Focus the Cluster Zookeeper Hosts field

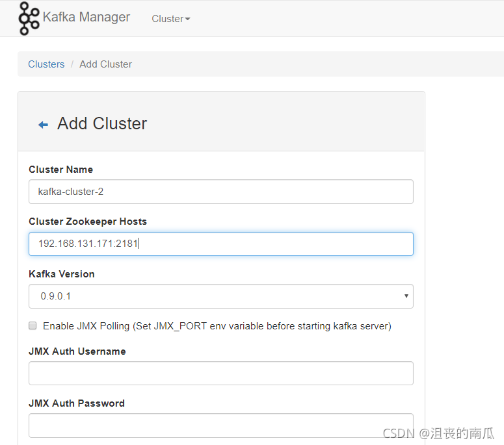pos(221,244)
